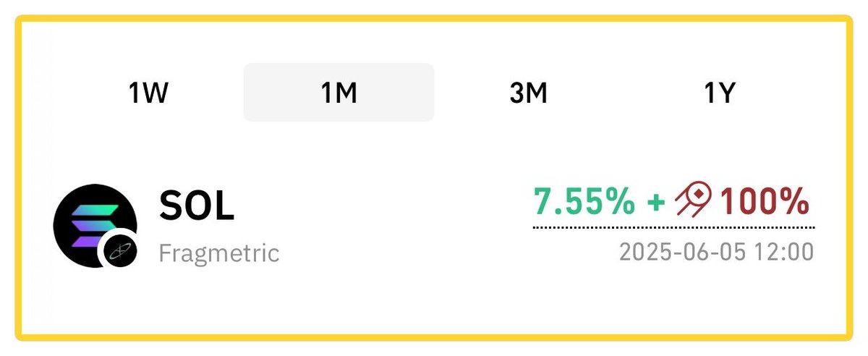Click the purple bottom stripe in Solana logo
868x356 pixels.
87,241
